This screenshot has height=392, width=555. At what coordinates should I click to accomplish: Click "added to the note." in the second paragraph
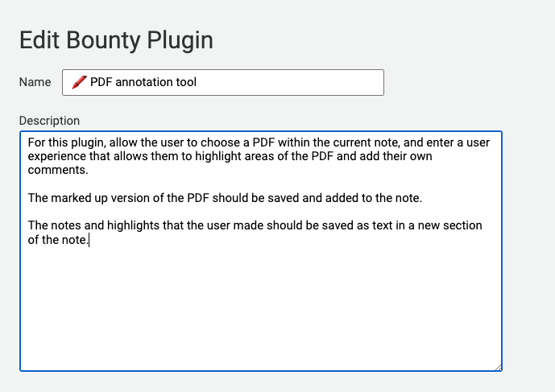pos(374,198)
